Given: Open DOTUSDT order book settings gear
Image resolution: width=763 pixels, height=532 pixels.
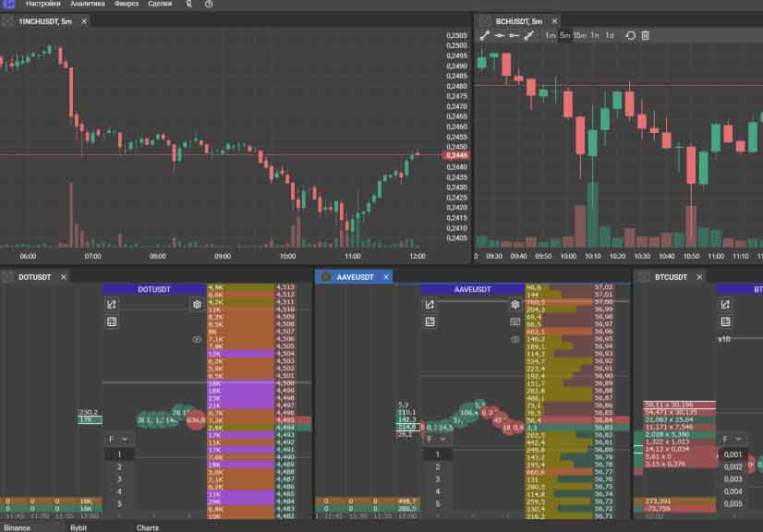Looking at the screenshot, I should pos(197,304).
